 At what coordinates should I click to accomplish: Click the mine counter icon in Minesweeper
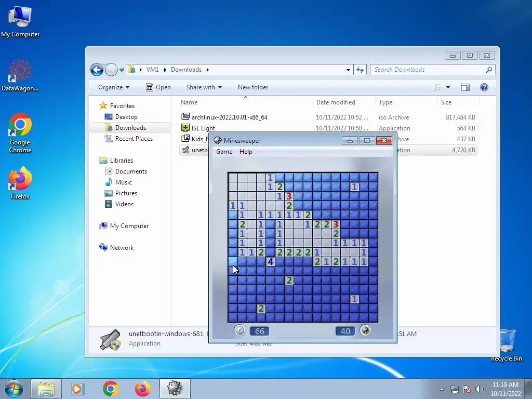pyautogui.click(x=365, y=330)
